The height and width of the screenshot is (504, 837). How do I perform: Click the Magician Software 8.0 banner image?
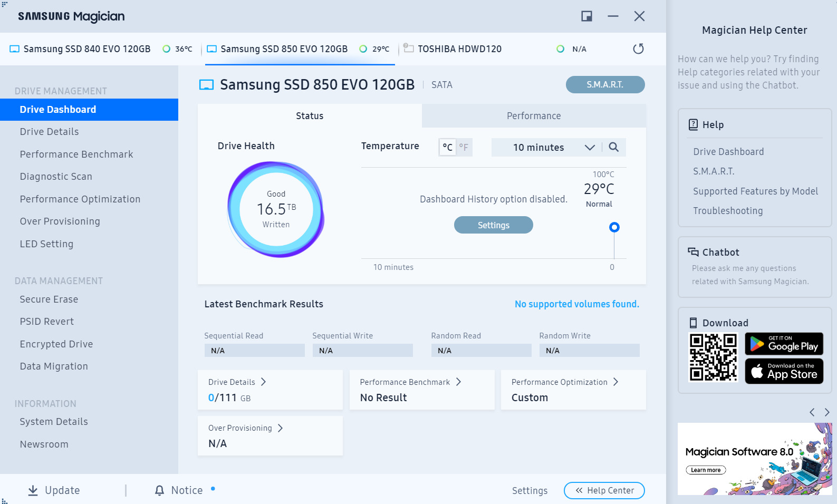pyautogui.click(x=755, y=459)
